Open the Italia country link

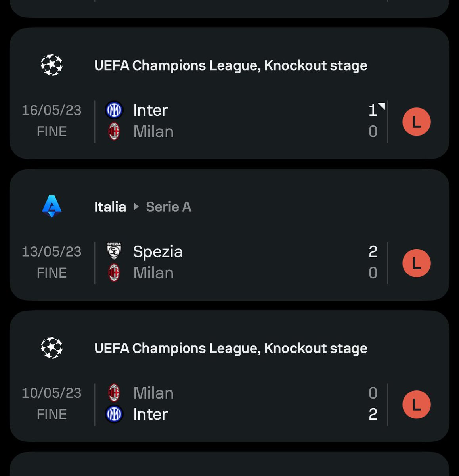coord(110,207)
